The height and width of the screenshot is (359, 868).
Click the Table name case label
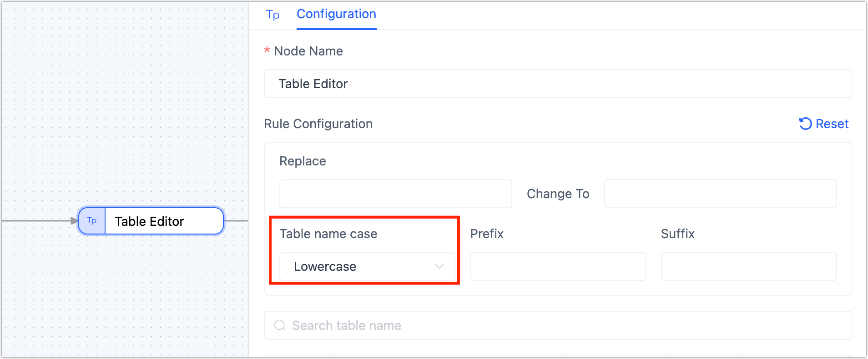click(328, 234)
